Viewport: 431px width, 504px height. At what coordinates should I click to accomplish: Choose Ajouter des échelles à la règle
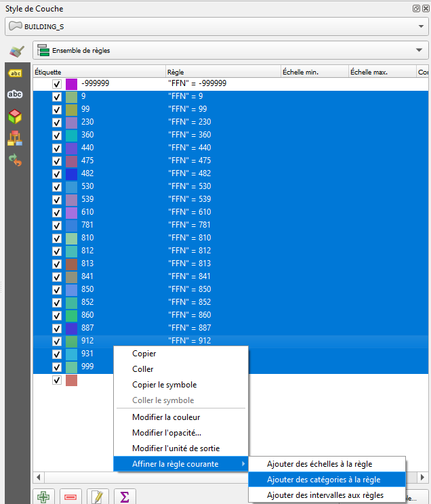click(x=327, y=464)
